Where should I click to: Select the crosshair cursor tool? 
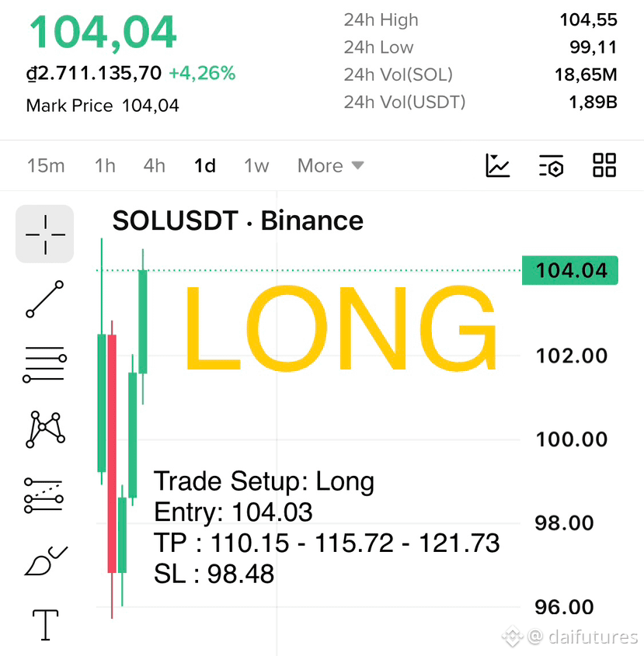[45, 234]
